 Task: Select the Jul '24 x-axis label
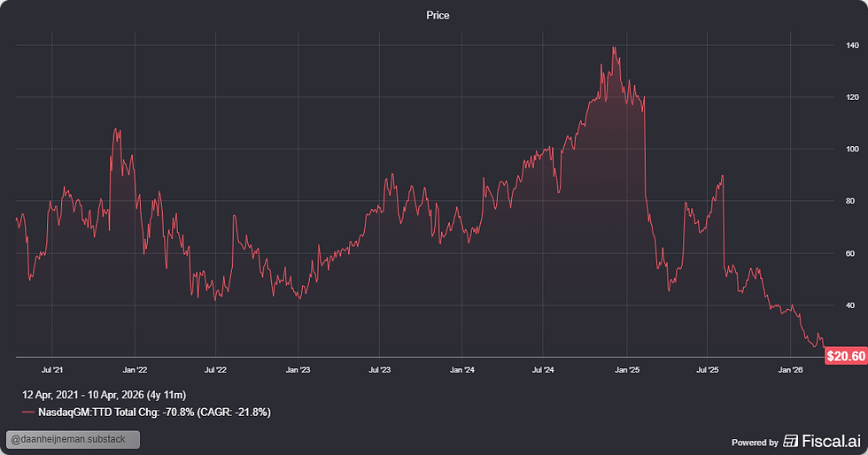[x=543, y=370]
